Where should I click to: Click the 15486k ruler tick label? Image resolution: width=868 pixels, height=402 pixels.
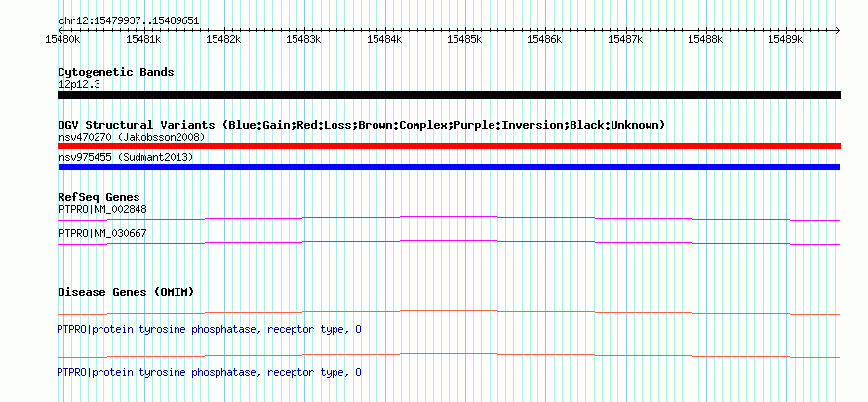pos(545,39)
